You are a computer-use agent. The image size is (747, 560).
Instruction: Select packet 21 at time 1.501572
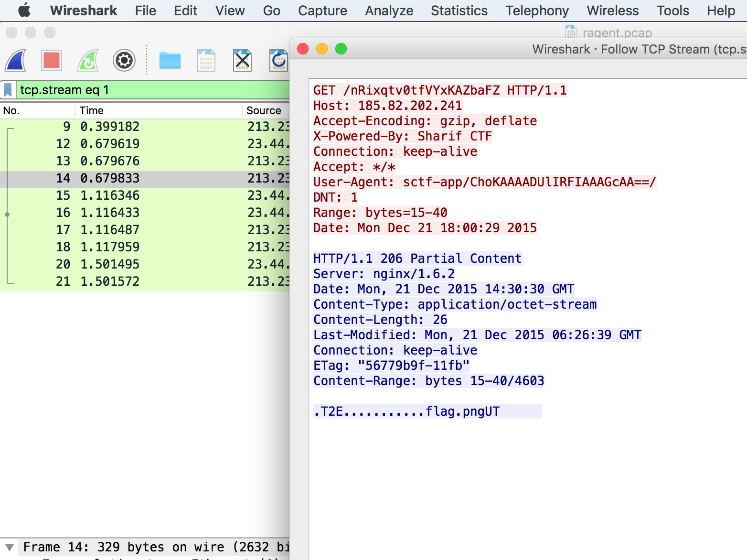pos(145,281)
